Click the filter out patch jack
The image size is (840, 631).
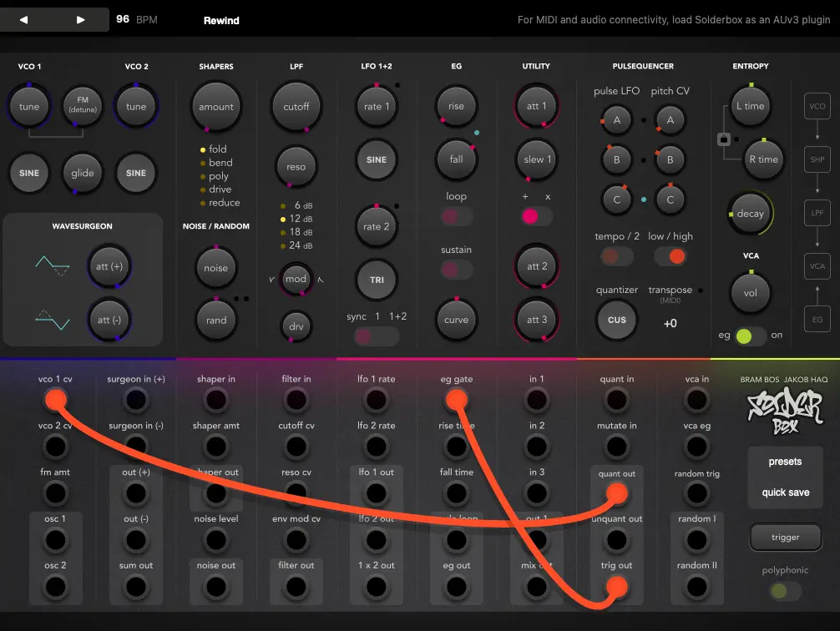coord(296,587)
